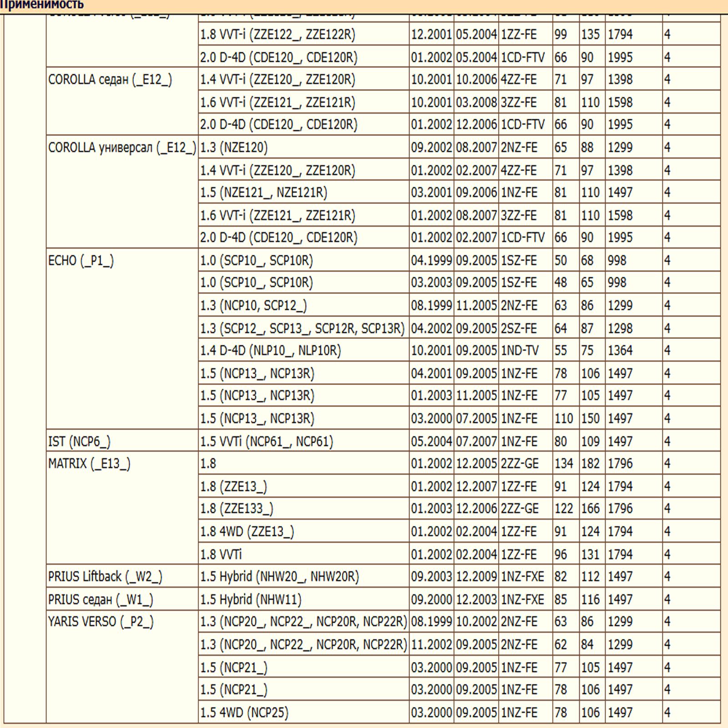Select the YARIS VERSO (_P2_) model cell
This screenshot has height=728, width=728.
coord(101,622)
